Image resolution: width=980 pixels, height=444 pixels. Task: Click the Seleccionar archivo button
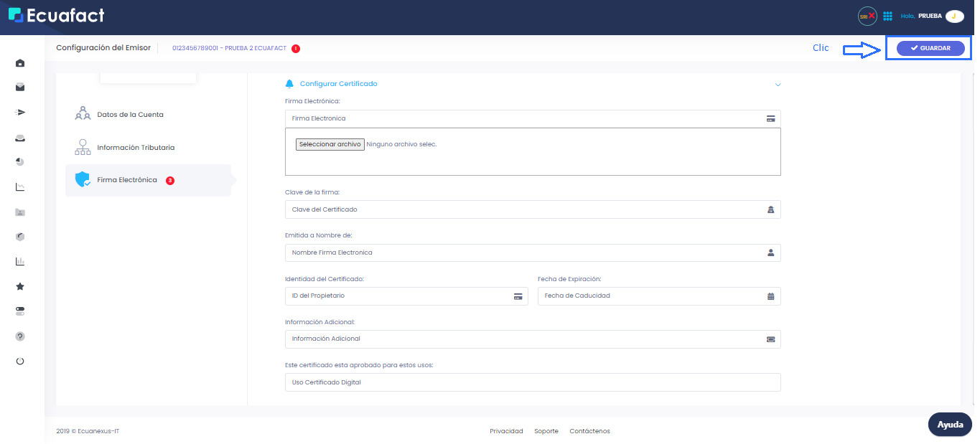click(330, 143)
